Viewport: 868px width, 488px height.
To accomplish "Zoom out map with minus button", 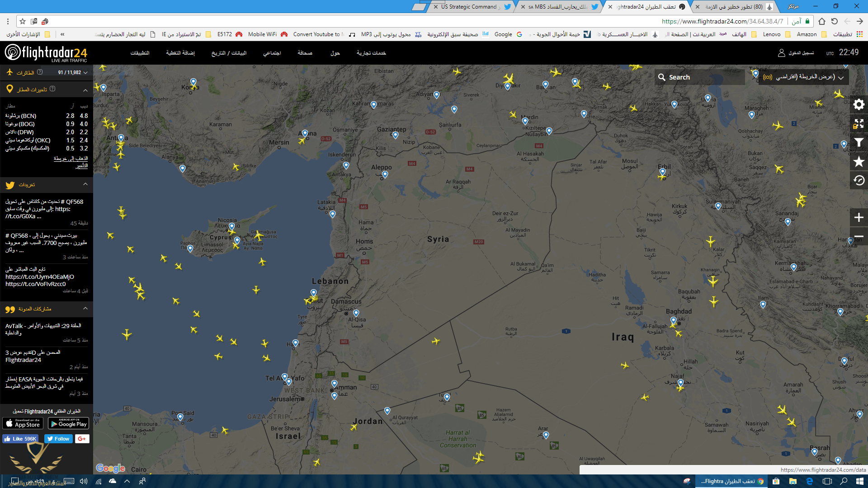I will [x=859, y=236].
